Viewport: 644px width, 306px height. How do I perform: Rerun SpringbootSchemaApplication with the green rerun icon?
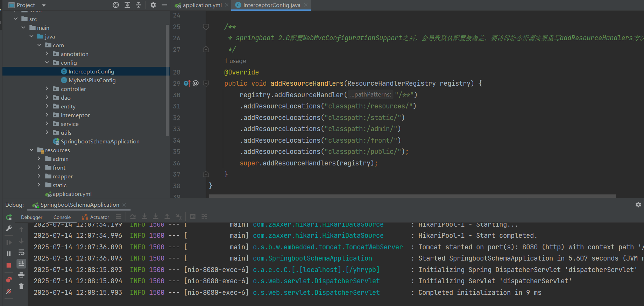[9, 217]
